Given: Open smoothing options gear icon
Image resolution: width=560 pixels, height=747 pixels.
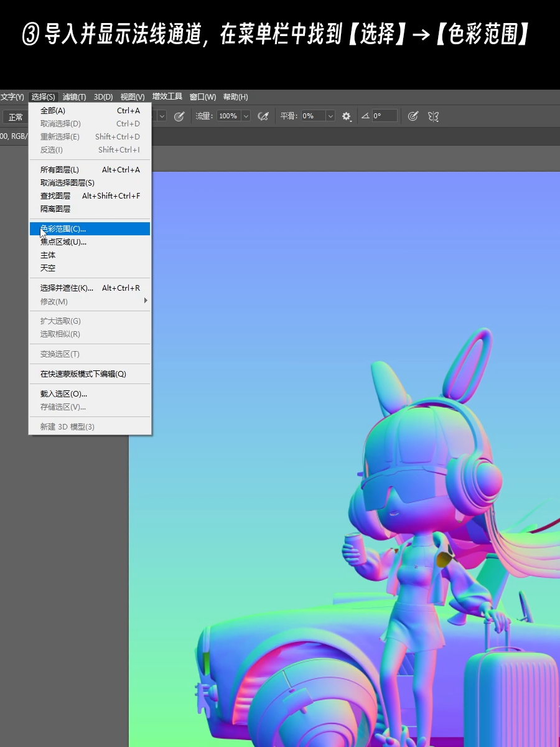Looking at the screenshot, I should [x=347, y=116].
